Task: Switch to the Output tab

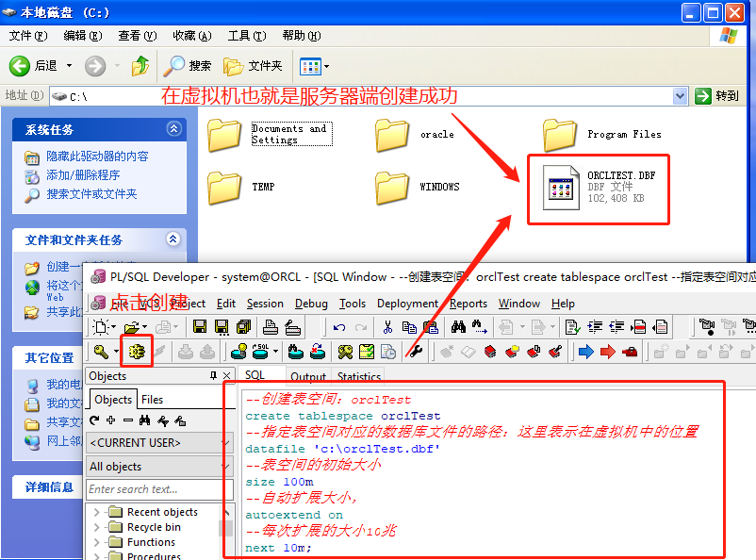Action: [x=308, y=376]
